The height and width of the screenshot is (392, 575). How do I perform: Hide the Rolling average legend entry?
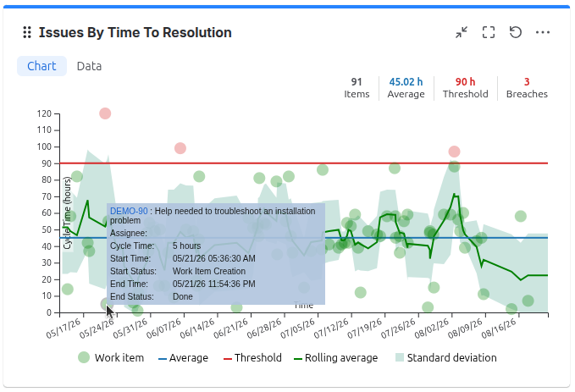click(x=336, y=357)
